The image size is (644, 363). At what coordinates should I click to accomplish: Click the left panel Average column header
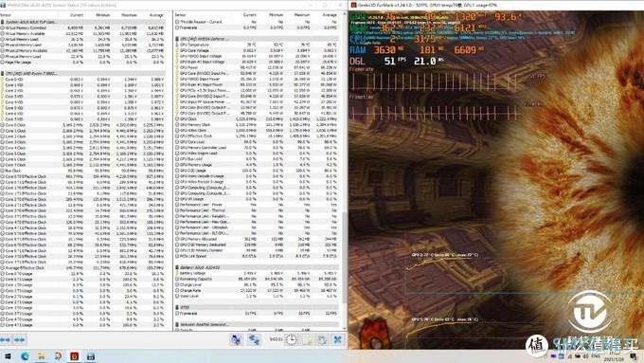tap(155, 15)
